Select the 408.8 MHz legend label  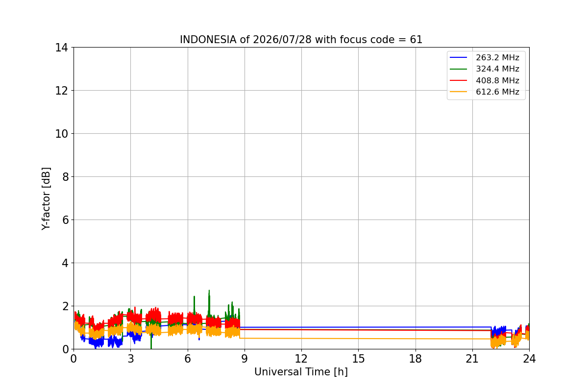pyautogui.click(x=497, y=81)
